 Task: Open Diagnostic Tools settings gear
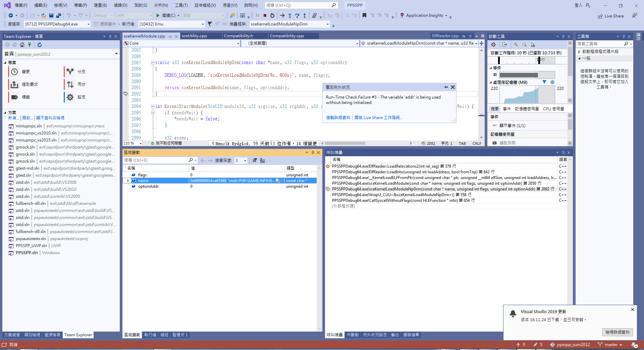493,45
